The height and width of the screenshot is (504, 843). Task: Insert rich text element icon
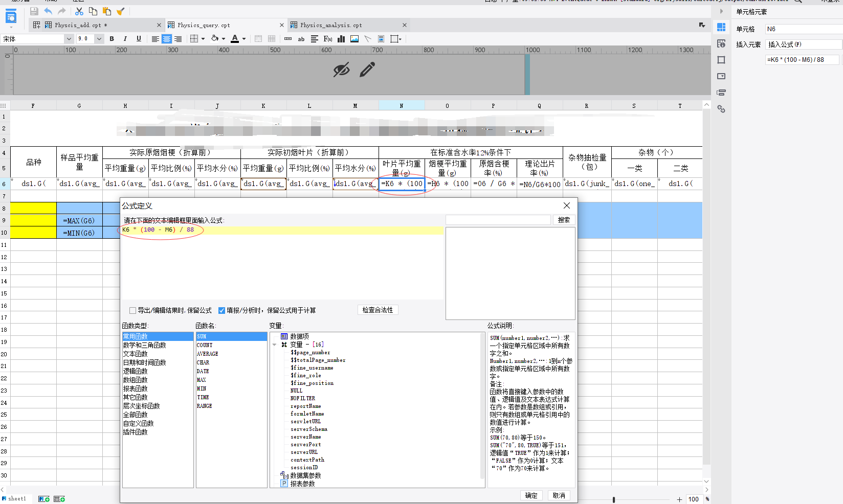(315, 39)
